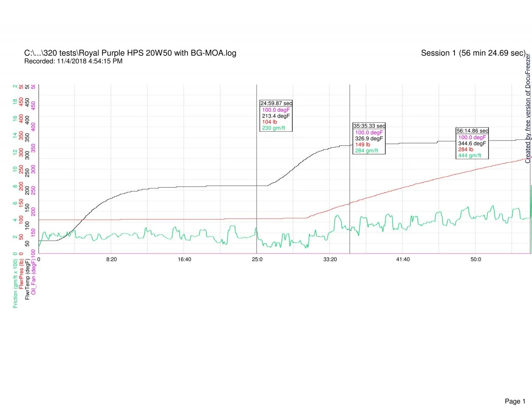Click the DocuFreezer watermark text

click(528, 109)
